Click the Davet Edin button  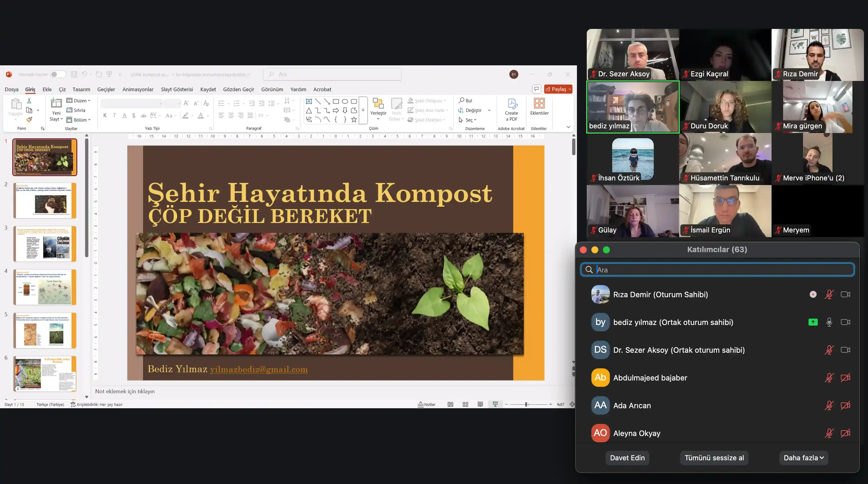tap(627, 458)
